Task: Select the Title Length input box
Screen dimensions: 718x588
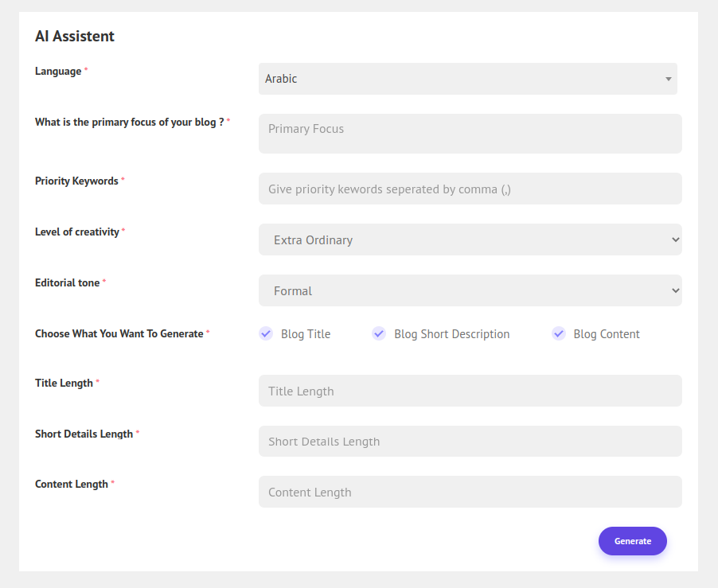Action: 470,391
